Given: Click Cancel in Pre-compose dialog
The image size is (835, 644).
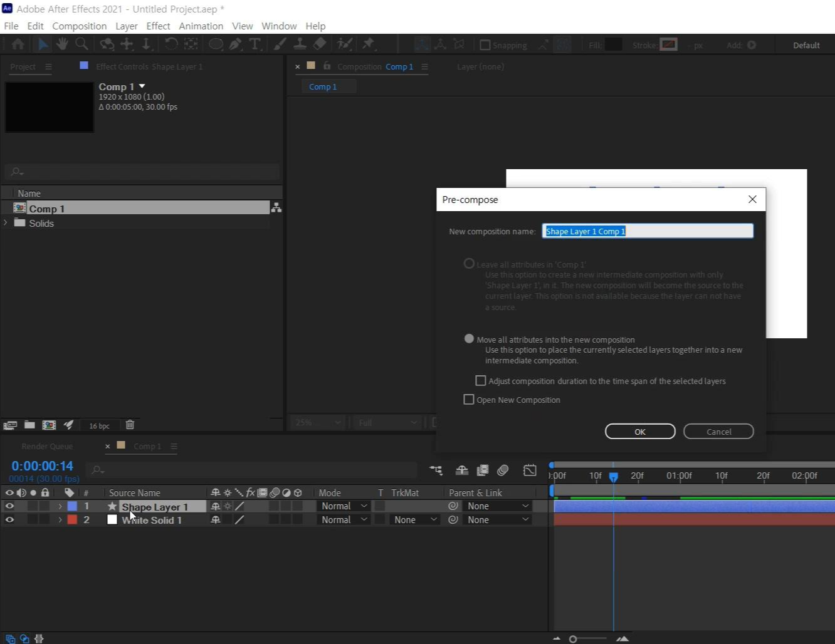Looking at the screenshot, I should tap(718, 431).
